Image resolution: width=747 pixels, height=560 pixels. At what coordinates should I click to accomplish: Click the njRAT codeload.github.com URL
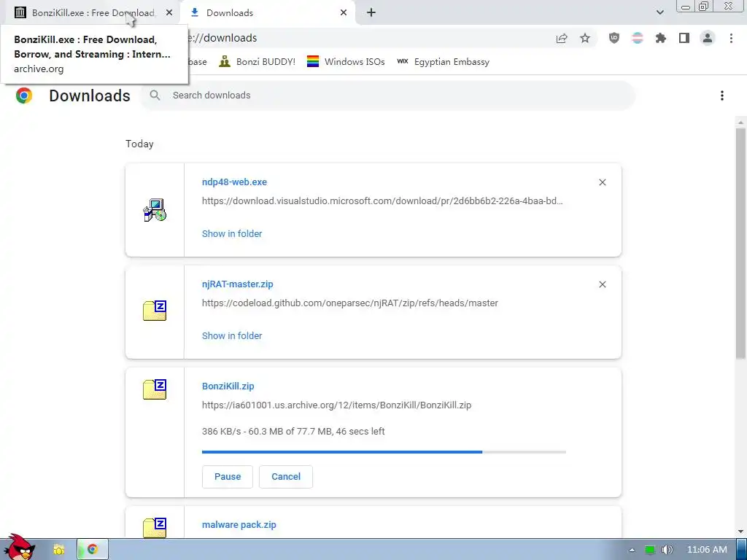click(350, 303)
